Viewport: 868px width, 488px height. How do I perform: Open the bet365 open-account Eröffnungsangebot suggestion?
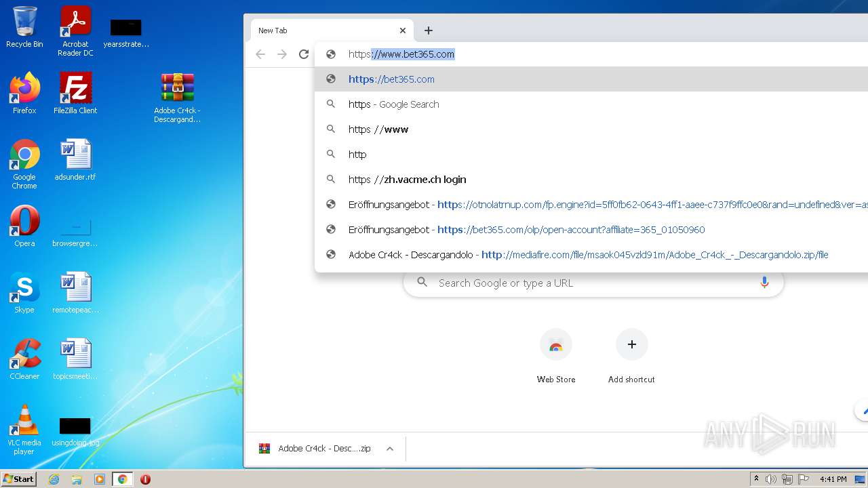[x=591, y=230]
